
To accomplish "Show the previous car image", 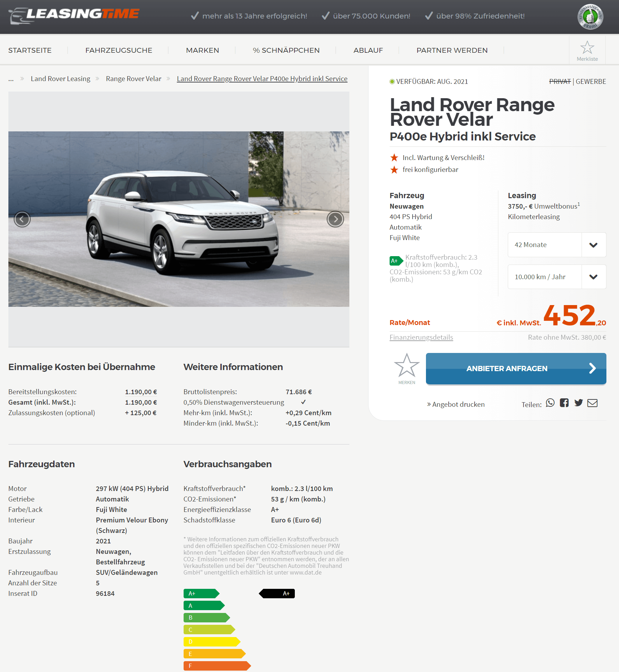I will [22, 219].
